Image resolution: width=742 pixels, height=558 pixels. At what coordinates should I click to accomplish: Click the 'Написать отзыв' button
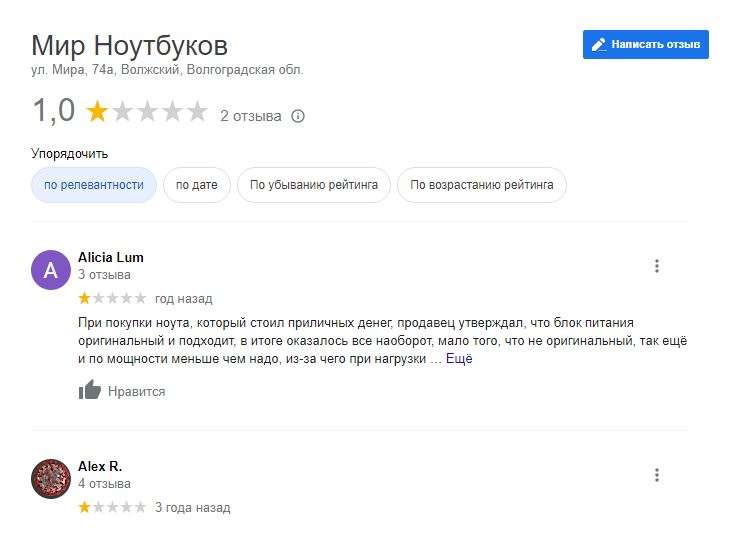tap(645, 44)
